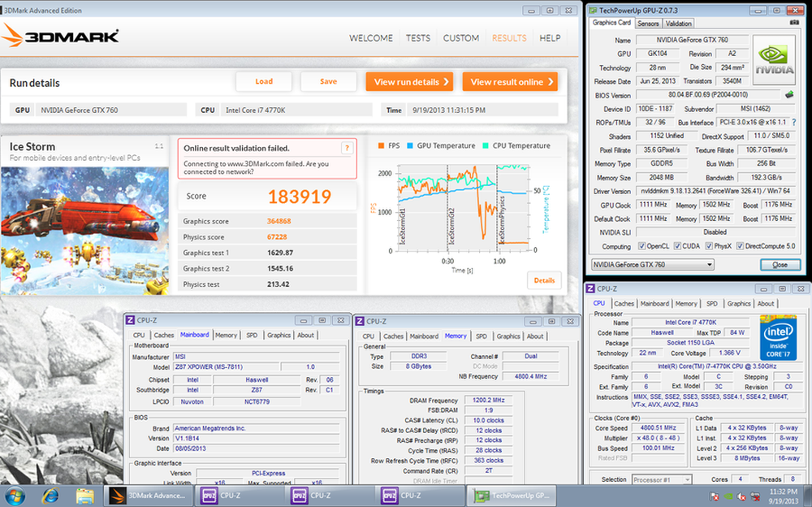This screenshot has width=812, height=507.
Task: Click the GPU name field in GPU-Z
Action: pyautogui.click(x=693, y=40)
